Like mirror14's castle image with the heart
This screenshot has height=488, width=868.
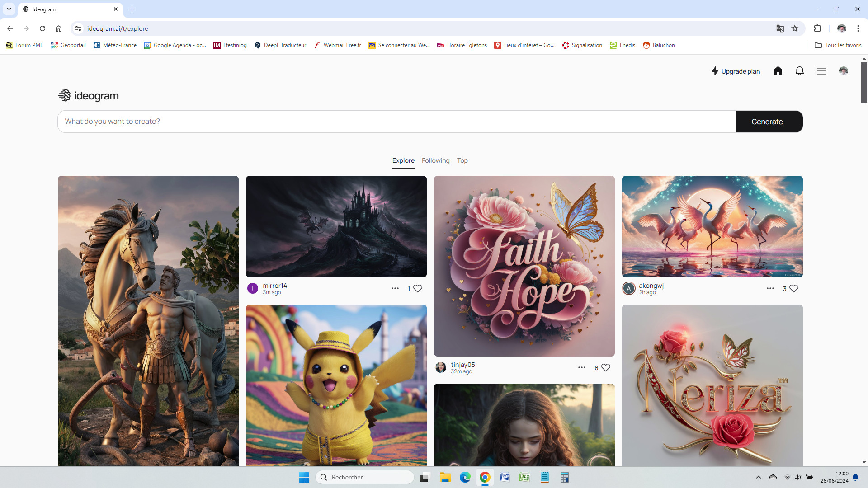418,289
